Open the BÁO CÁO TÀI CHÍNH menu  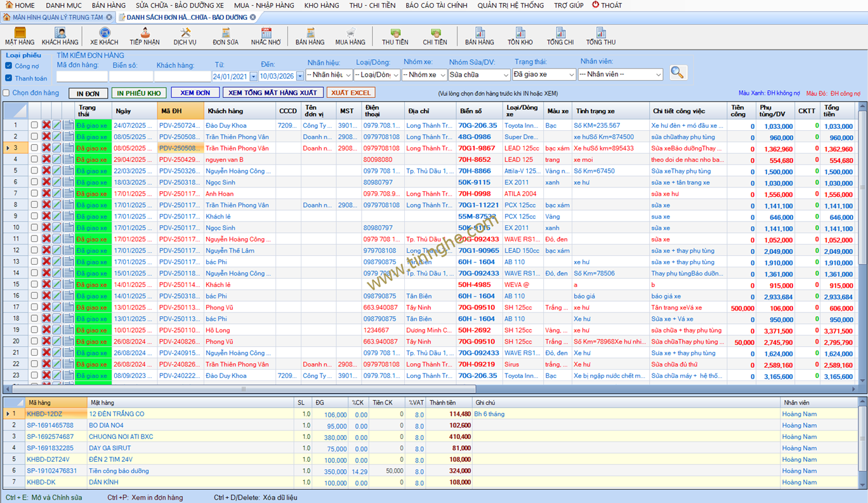point(436,5)
